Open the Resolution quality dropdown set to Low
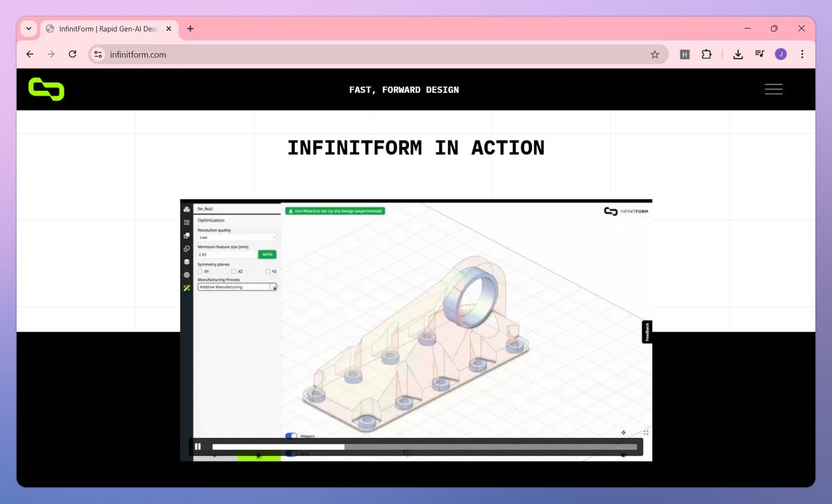Viewport: 832px width, 504px height. (237, 237)
